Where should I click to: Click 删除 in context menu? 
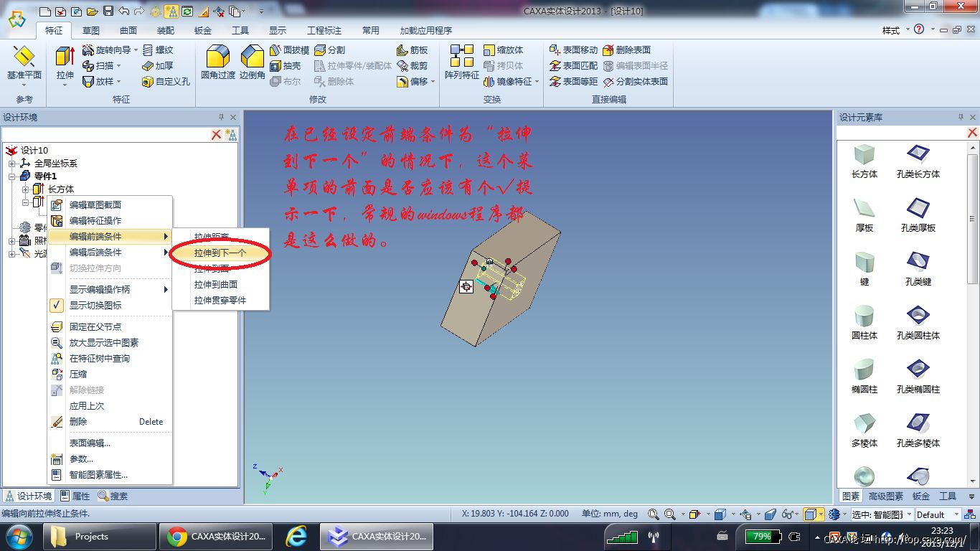110,421
